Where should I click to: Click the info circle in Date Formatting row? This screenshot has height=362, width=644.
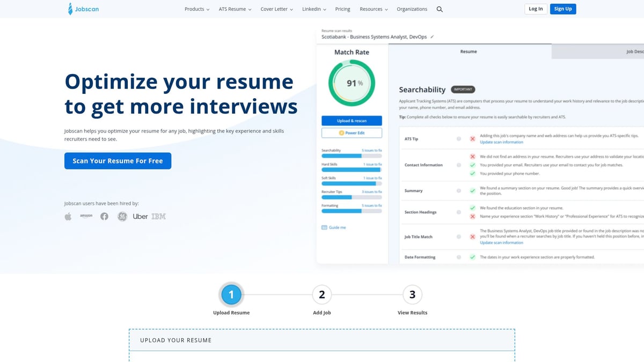click(459, 257)
